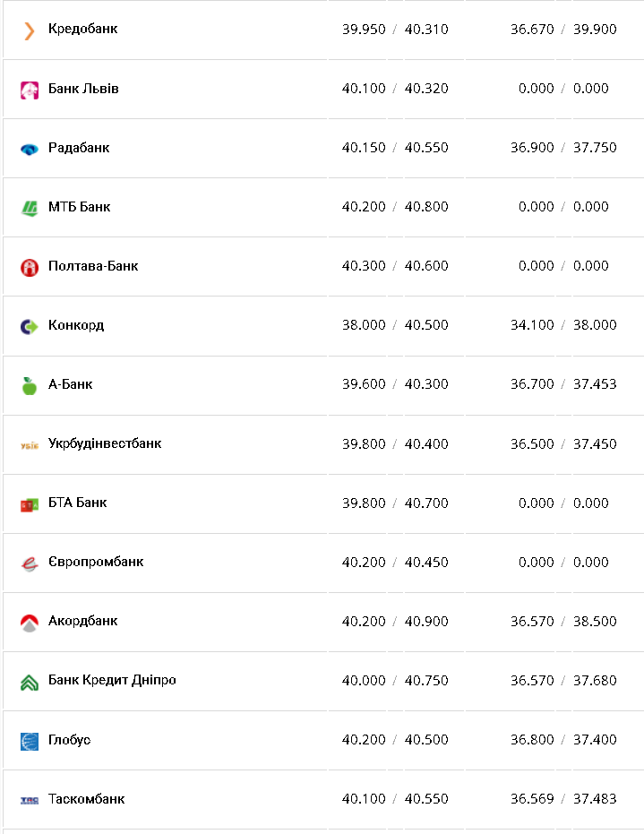Open the Таскомбанк bank name link
The width and height of the screenshot is (644, 834).
[86, 798]
